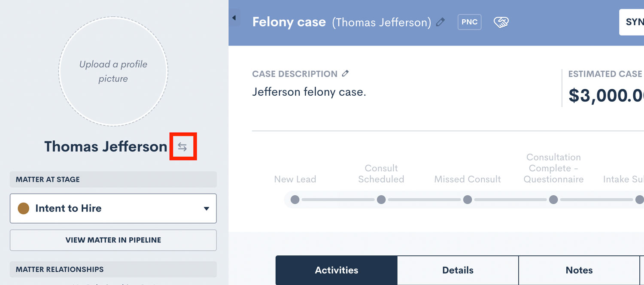Click the SYN button at top right

632,22
